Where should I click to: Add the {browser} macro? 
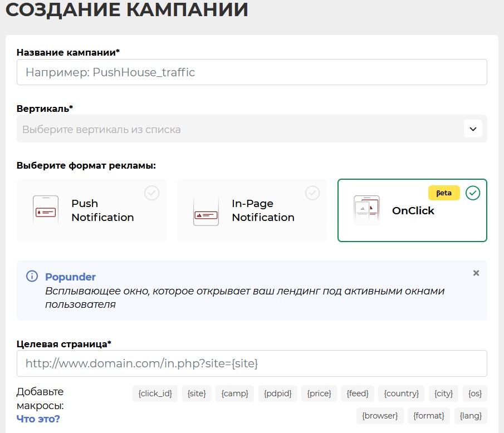[x=380, y=415]
